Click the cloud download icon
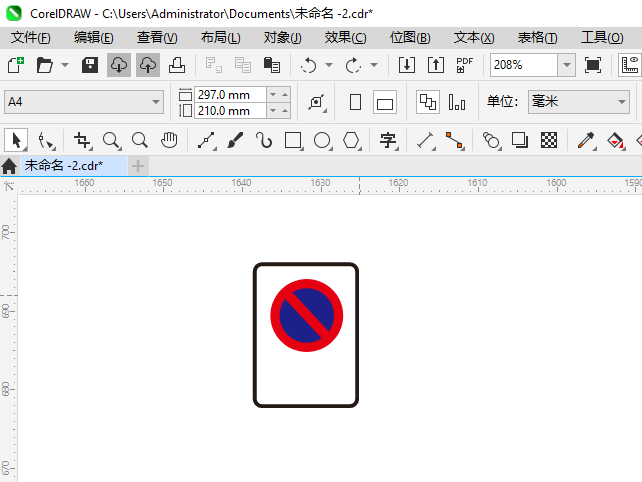The image size is (642, 482). click(119, 65)
